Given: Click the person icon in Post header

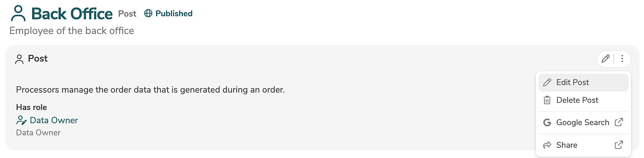Looking at the screenshot, I should pos(19,59).
